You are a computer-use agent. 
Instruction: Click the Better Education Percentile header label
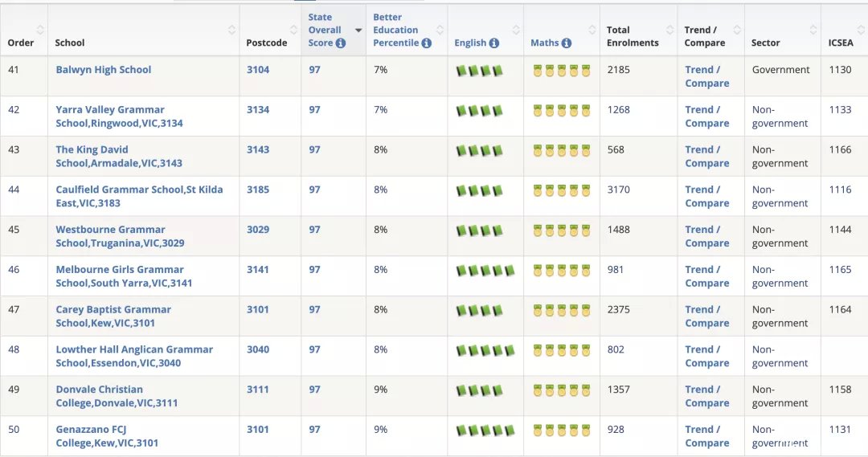coord(395,30)
